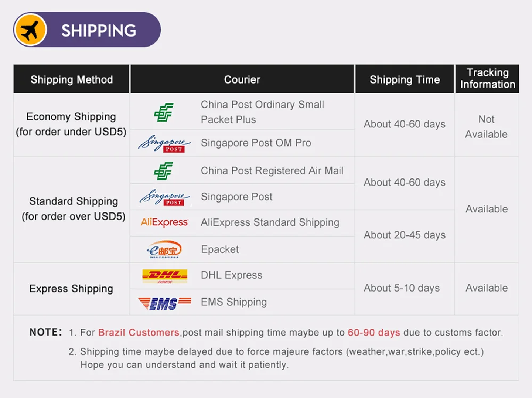Click the China Post logo beside Ordinary Small Packet Plus
Screen dimensions: 532x398
coord(163,112)
